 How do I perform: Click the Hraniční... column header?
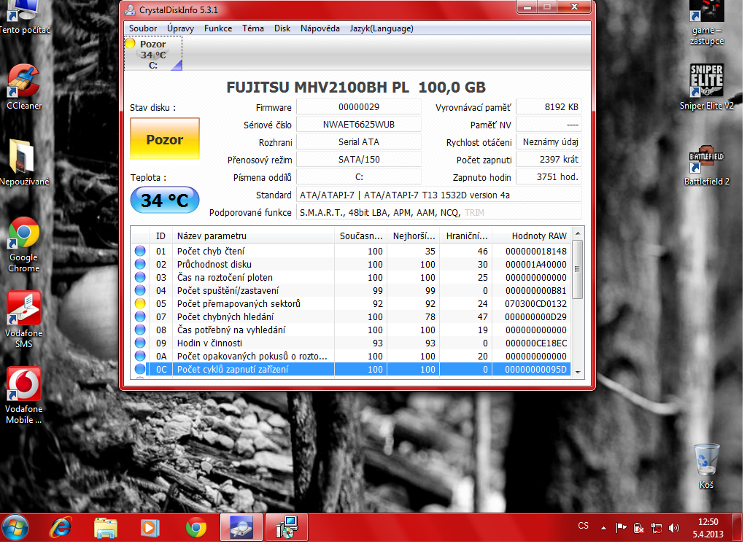tap(465, 236)
